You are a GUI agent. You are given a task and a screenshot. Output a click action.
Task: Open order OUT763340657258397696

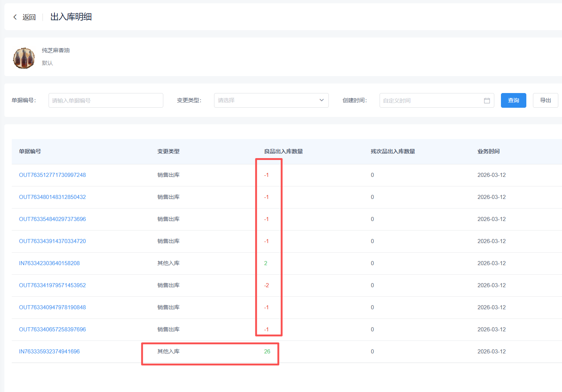(52, 329)
